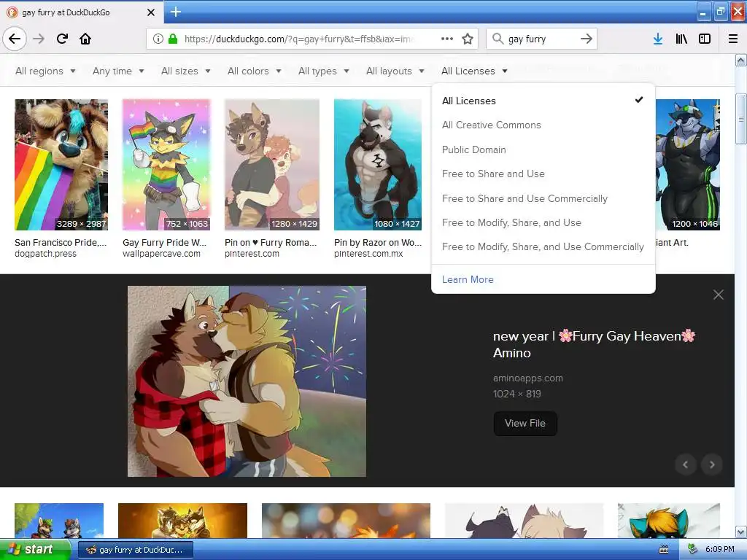Open a new browser tab

point(175,12)
